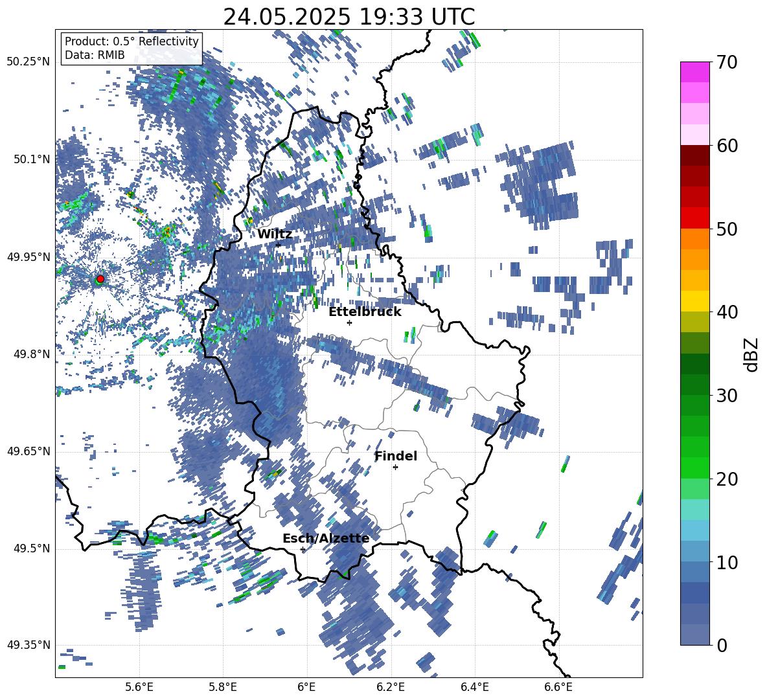This screenshot has height=700, width=767.
Task: Click the 6.4°E longitude label
Action: [x=474, y=687]
